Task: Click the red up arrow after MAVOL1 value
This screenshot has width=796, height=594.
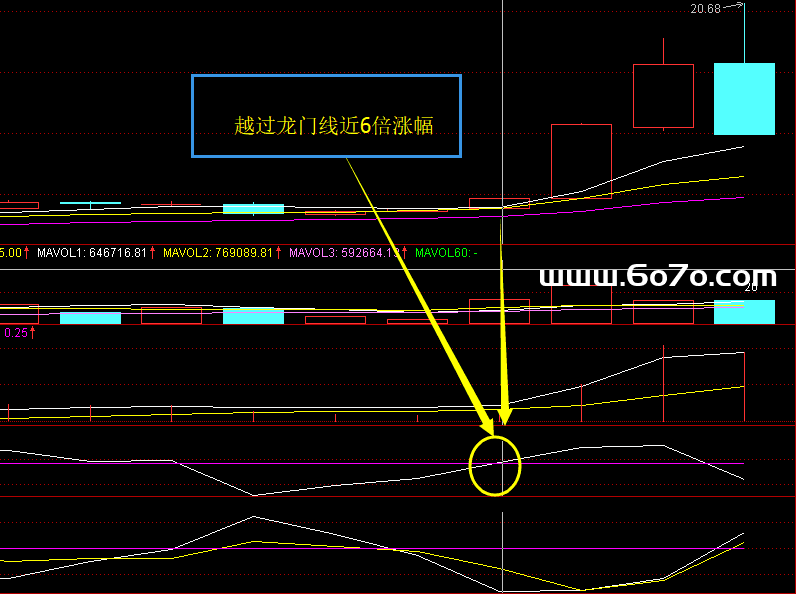Action: click(154, 253)
